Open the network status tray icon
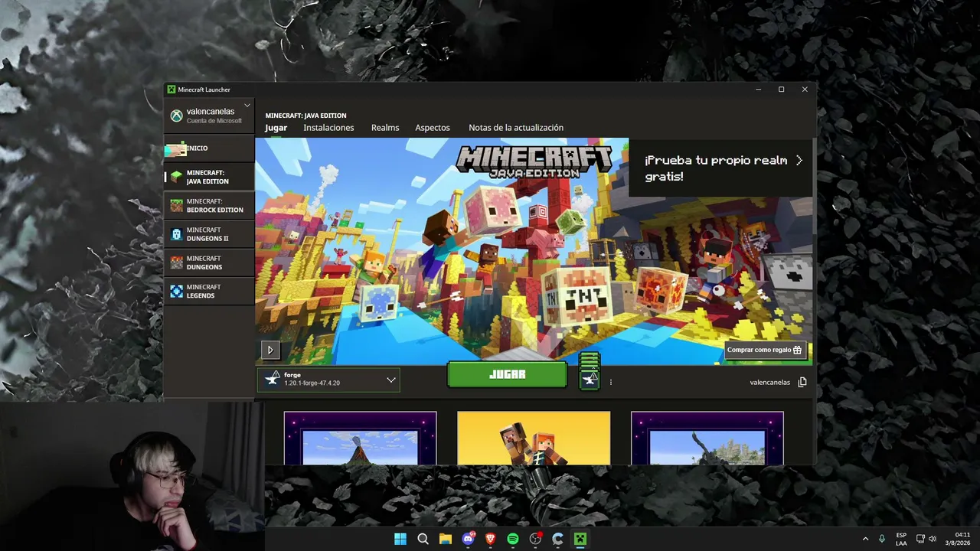Image resolution: width=980 pixels, height=551 pixels. [x=920, y=539]
